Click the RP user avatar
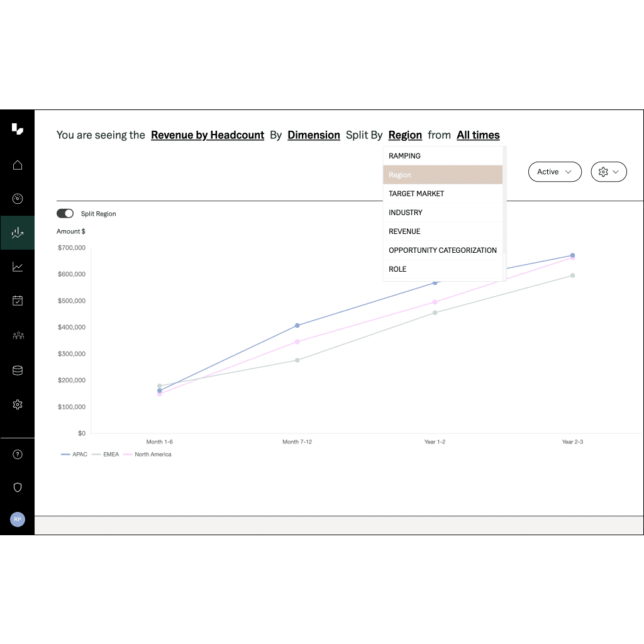 tap(18, 519)
